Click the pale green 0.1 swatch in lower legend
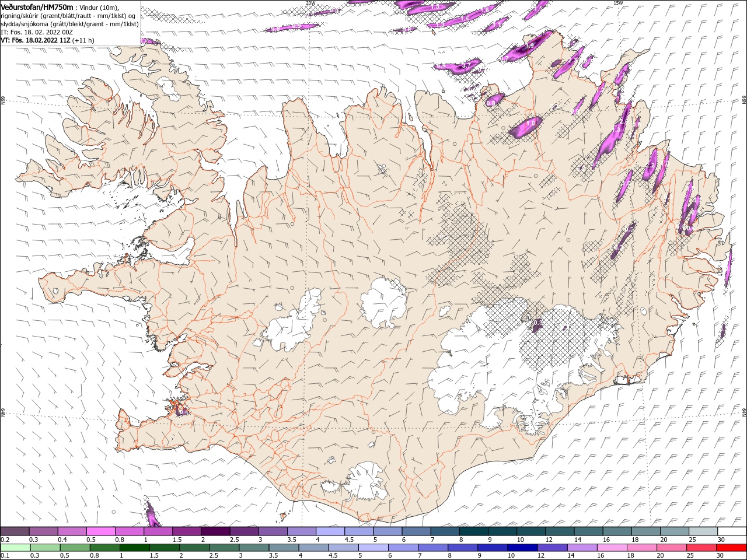Image resolution: width=747 pixels, height=560 pixels. point(15,548)
